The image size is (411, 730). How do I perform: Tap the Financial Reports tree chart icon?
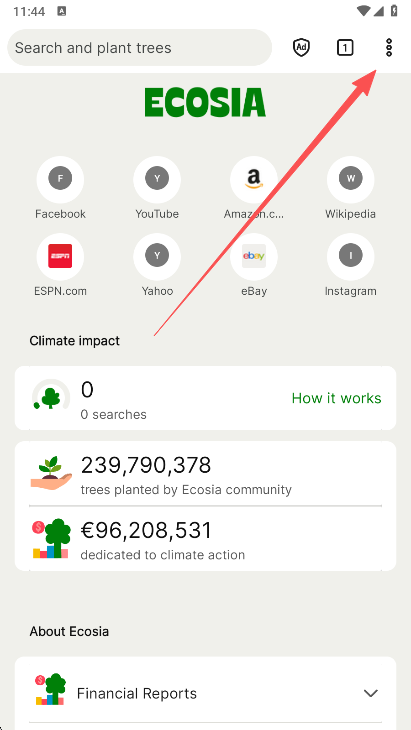click(x=51, y=689)
